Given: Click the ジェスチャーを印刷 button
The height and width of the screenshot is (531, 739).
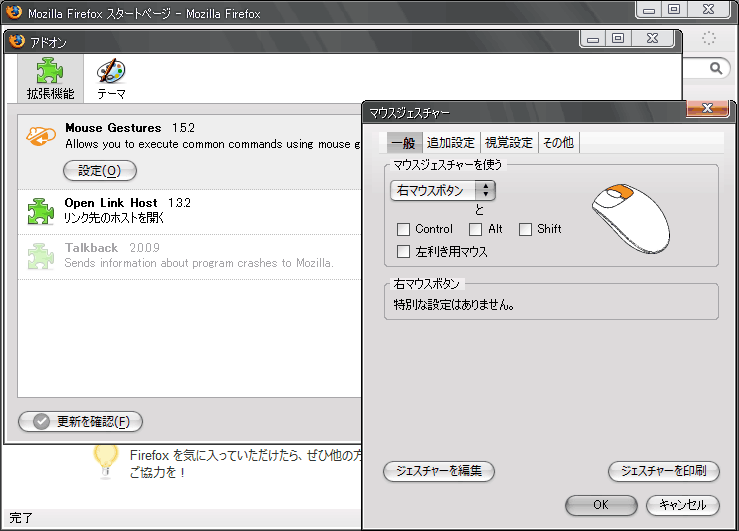Looking at the screenshot, I should (664, 471).
